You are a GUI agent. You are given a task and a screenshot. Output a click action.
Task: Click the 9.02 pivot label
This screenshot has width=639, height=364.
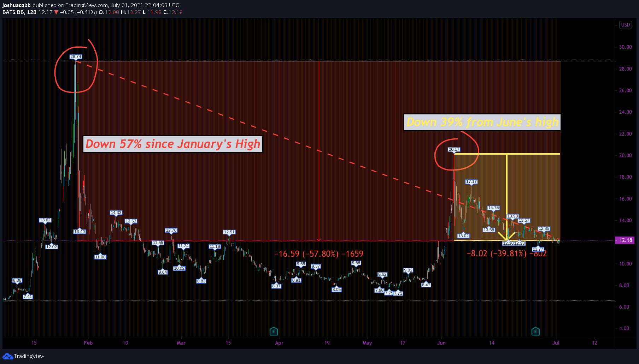(408, 270)
